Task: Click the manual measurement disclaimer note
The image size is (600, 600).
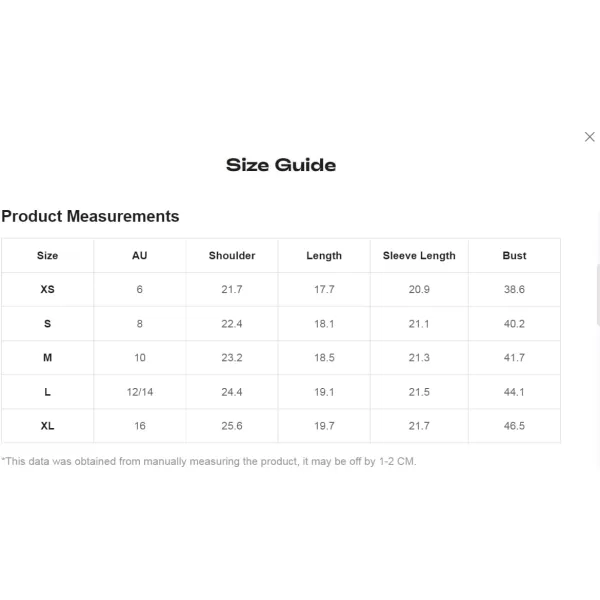Action: 209,461
